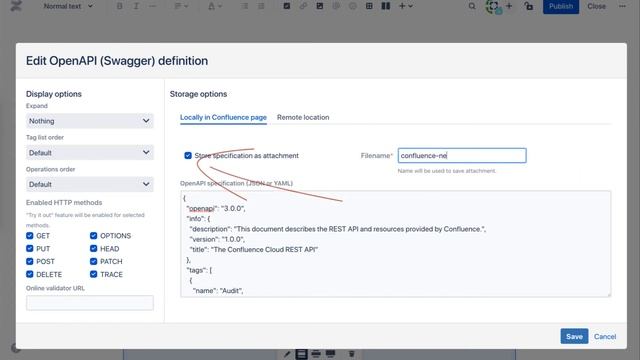Image resolution: width=640 pixels, height=360 pixels.
Task: Toggle the DELETE method checkbox
Action: click(x=29, y=274)
